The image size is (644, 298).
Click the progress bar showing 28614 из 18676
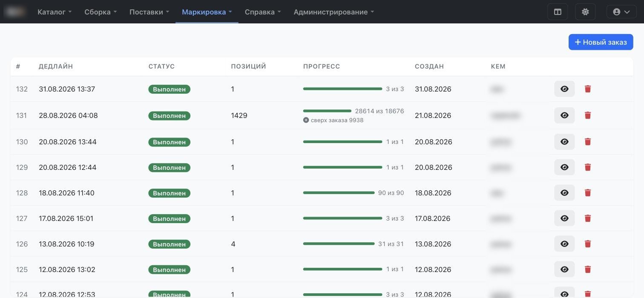pyautogui.click(x=327, y=111)
